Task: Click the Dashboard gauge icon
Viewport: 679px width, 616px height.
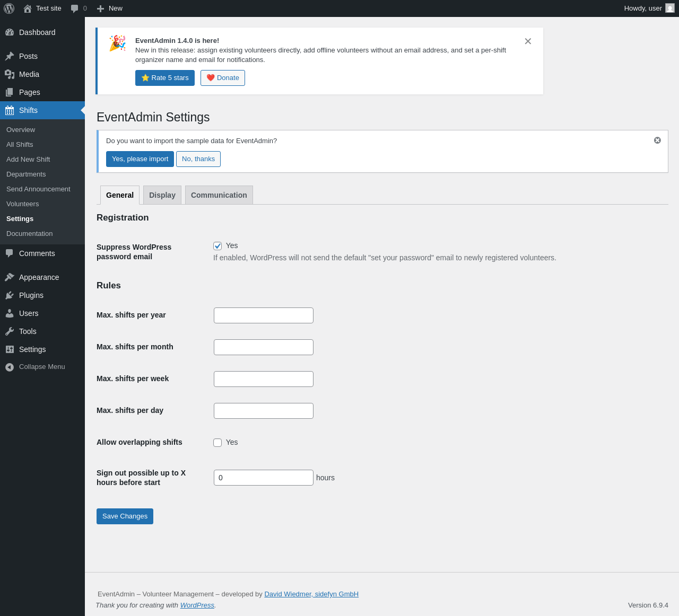Action: tap(10, 32)
